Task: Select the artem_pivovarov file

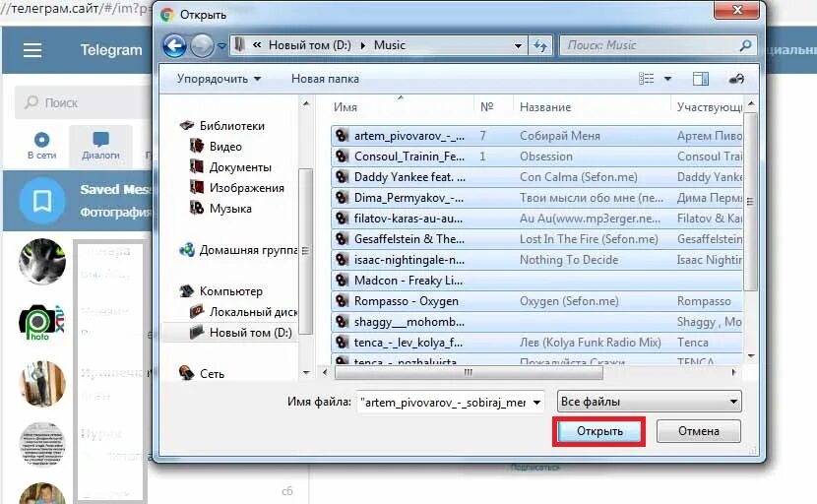Action: coord(536,136)
